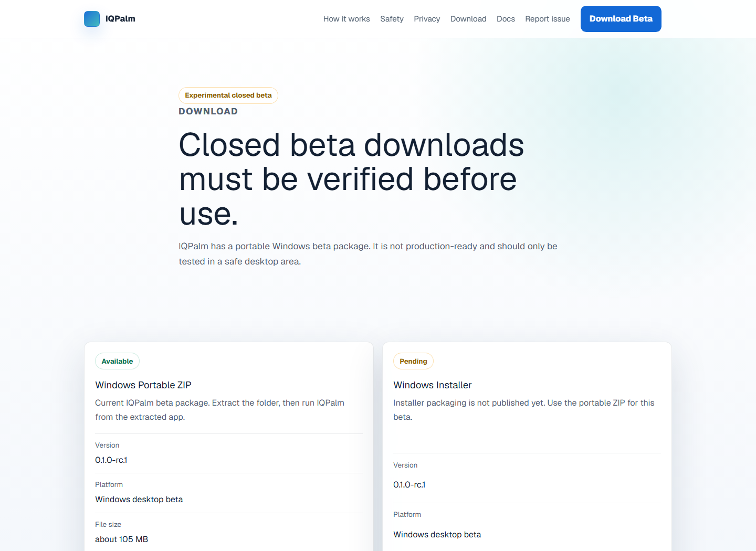Open the Report issue nav link

pyautogui.click(x=548, y=19)
